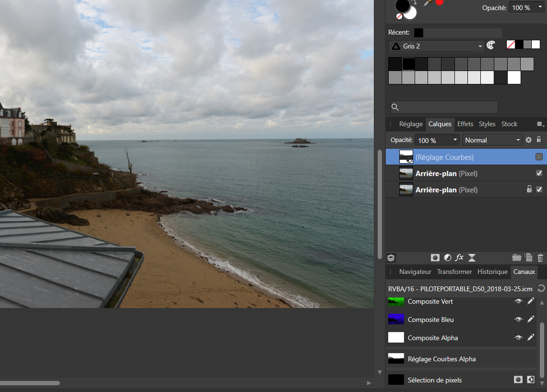547x392 pixels.
Task: Uncheck visibility of the unlocked Arrière-plan layer
Action: point(539,173)
